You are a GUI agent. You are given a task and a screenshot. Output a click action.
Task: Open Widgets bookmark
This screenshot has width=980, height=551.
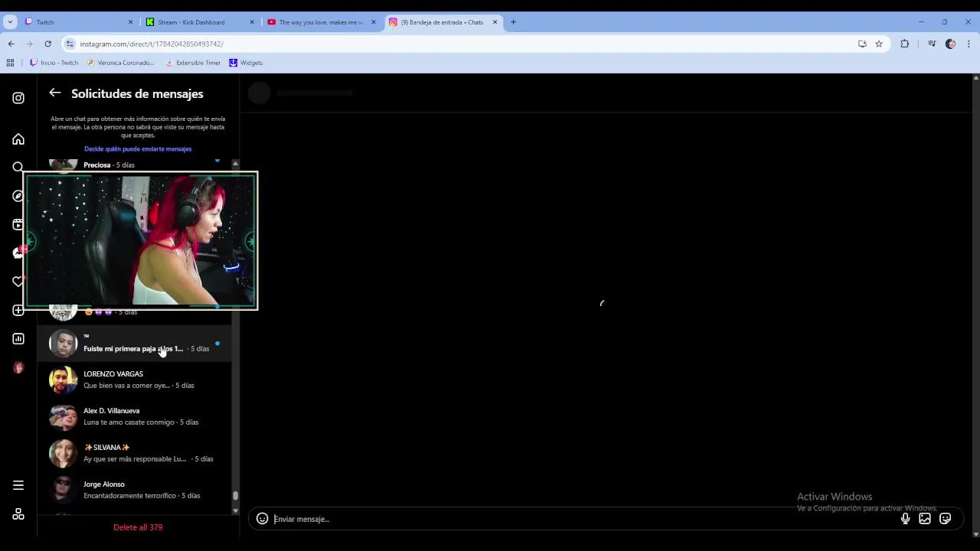pyautogui.click(x=246, y=63)
